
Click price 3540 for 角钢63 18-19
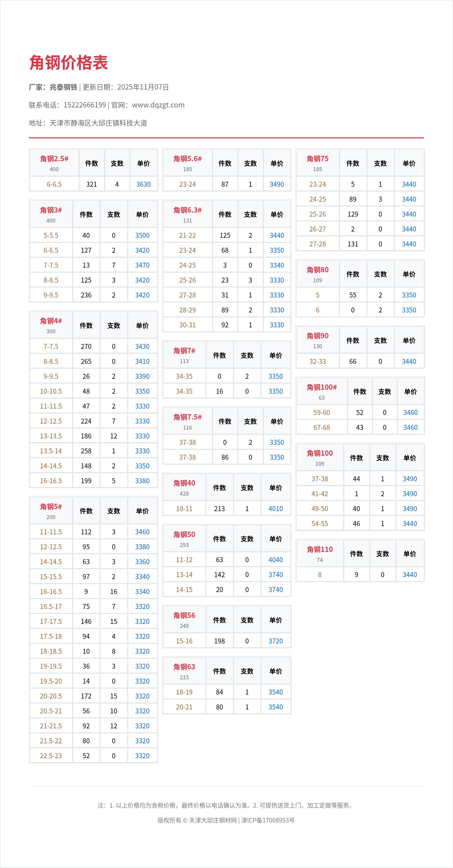[275, 692]
